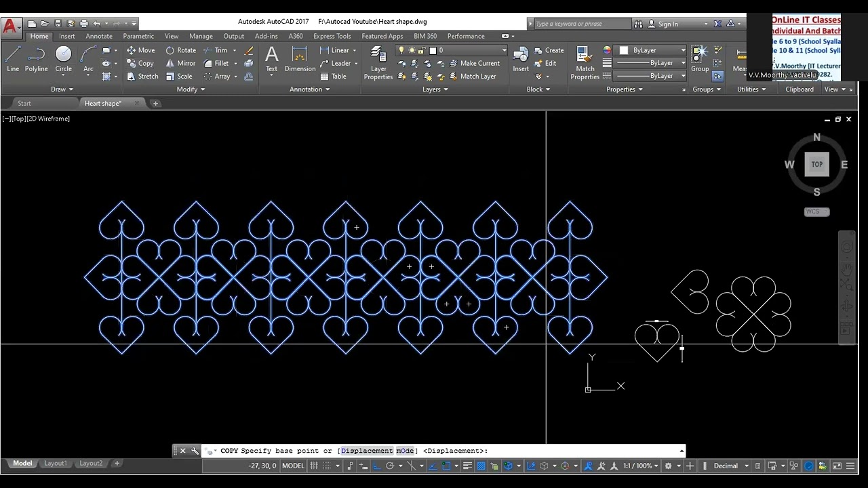This screenshot has width=868, height=488.
Task: Toggle drawing grid display in status bar
Action: [314, 466]
